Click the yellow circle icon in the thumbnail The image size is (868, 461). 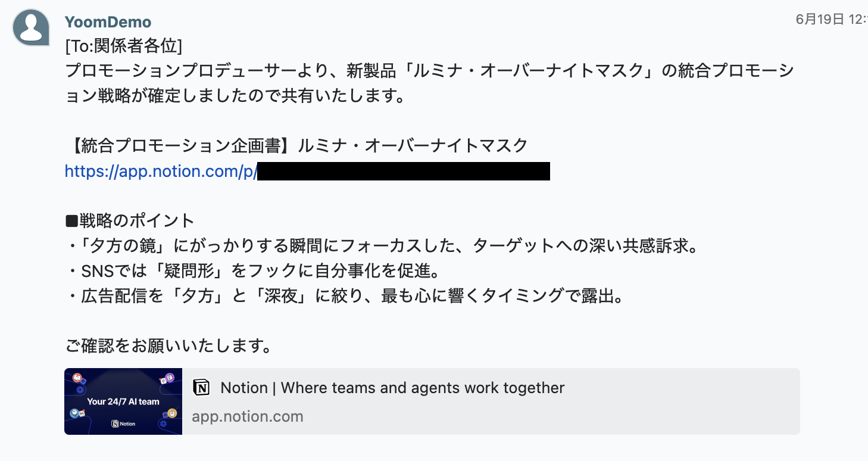coord(172,413)
